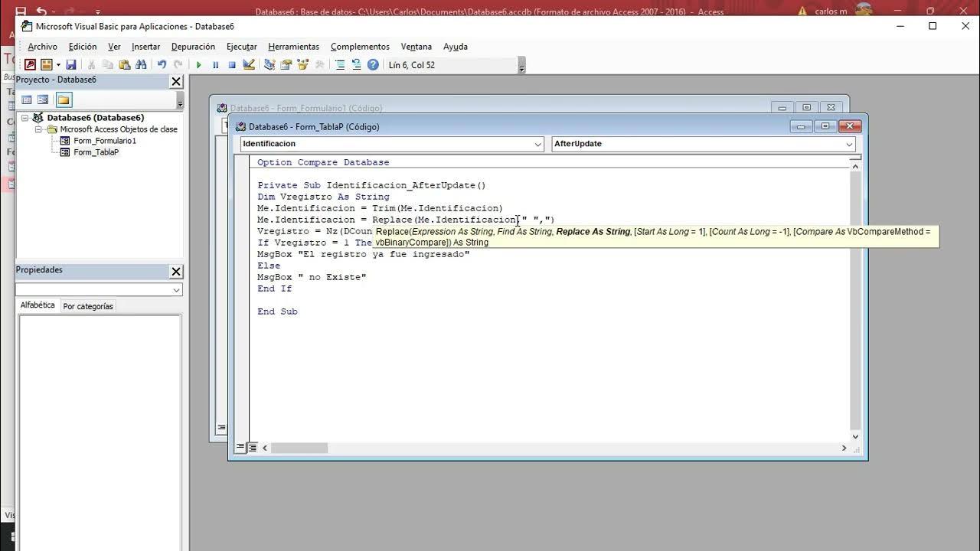Toggle Design Mode icon in toolbar

249,65
